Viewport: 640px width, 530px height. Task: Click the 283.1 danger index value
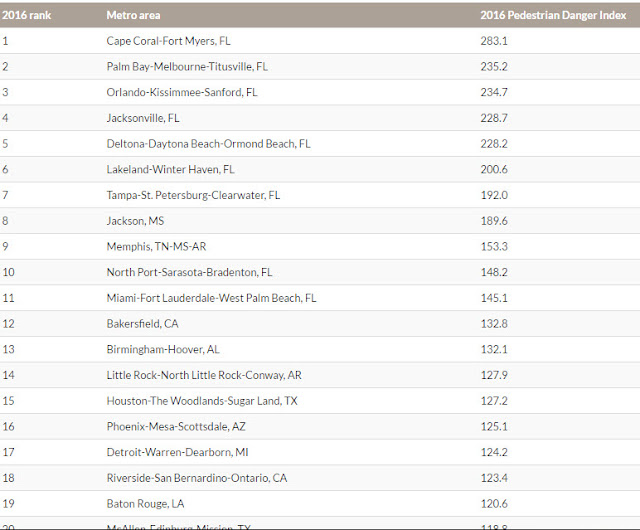[x=494, y=41]
